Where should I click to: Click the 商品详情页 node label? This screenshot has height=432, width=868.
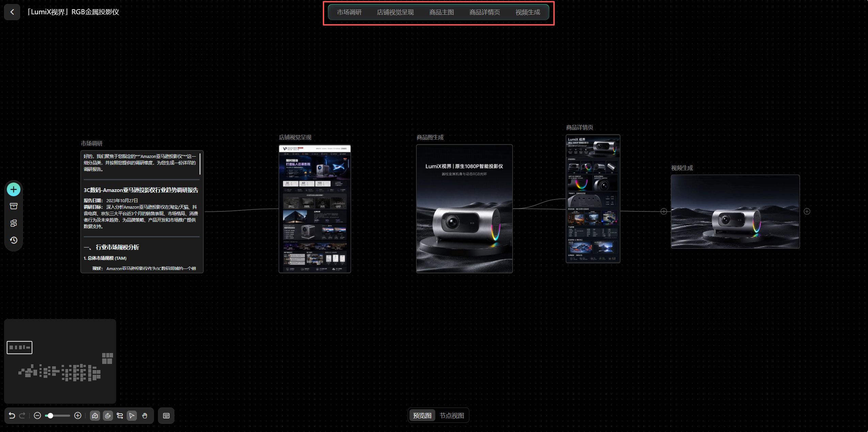[580, 128]
